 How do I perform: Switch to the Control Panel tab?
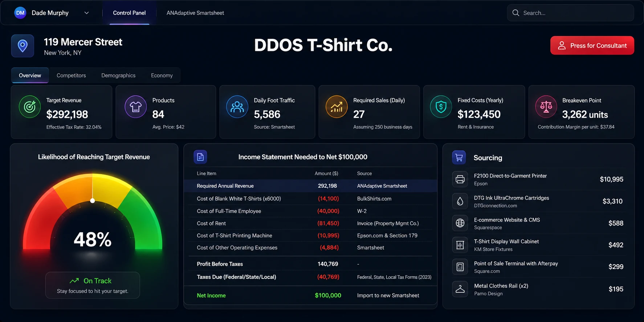click(129, 13)
